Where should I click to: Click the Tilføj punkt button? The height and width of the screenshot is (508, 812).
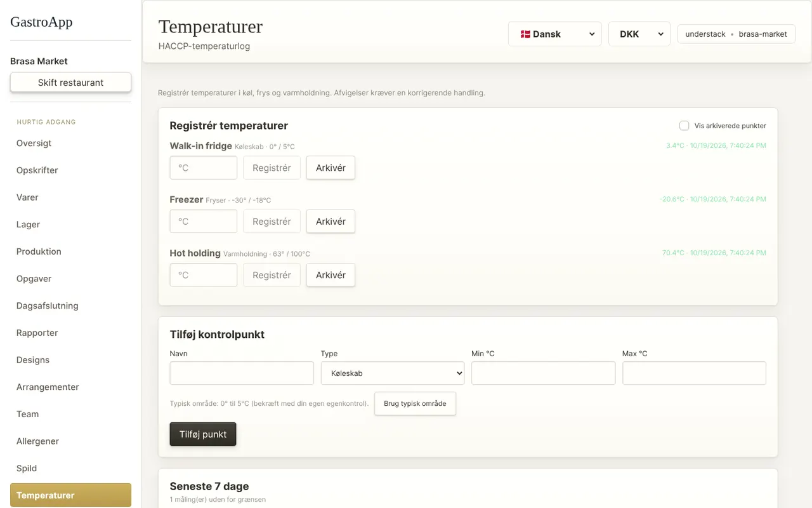click(203, 434)
